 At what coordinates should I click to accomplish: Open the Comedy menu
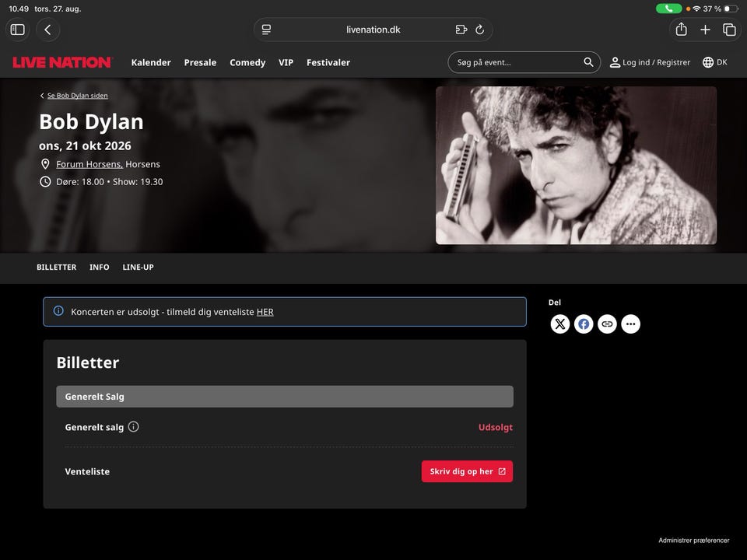coord(247,62)
